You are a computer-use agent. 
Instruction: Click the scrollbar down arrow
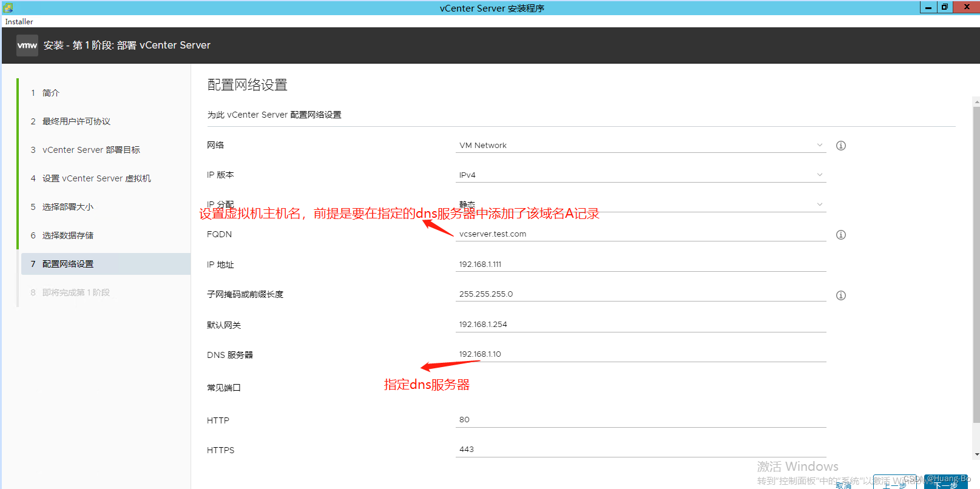[x=976, y=454]
